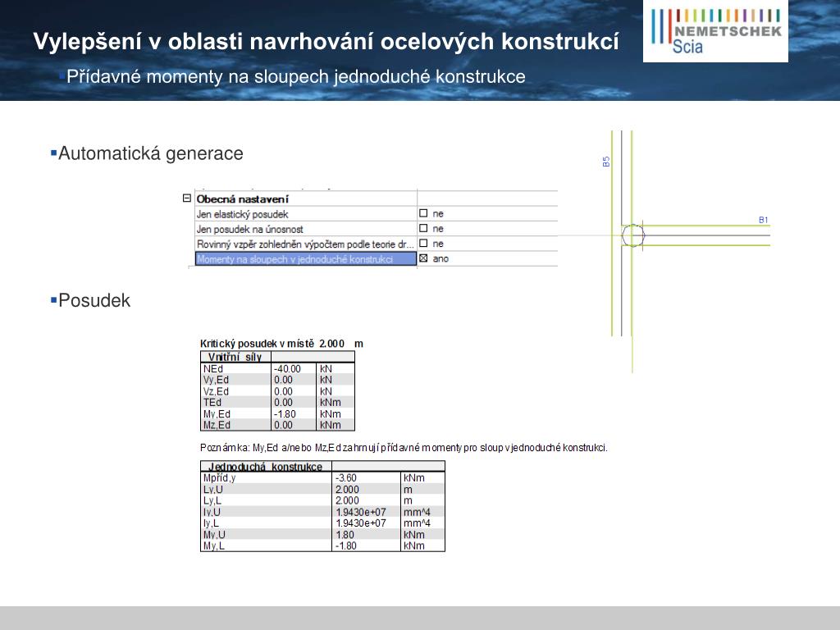Click the Jednoduchá konstrukce table header
The height and width of the screenshot is (630, 840).
265,467
